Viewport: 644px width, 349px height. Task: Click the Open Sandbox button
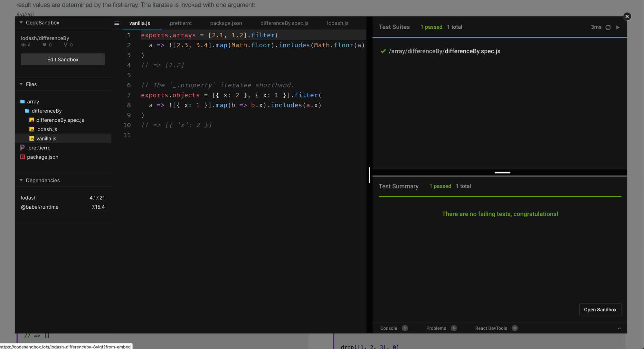coord(600,310)
